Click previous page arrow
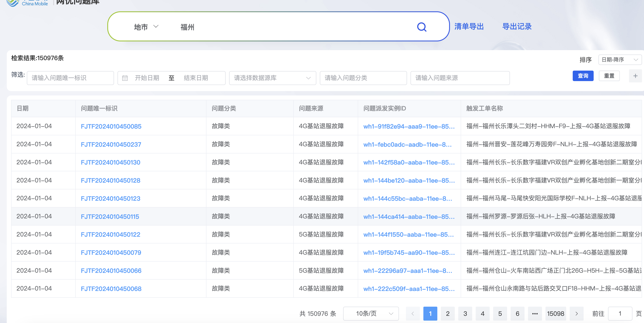Viewport: 644px width, 323px height. click(x=413, y=313)
